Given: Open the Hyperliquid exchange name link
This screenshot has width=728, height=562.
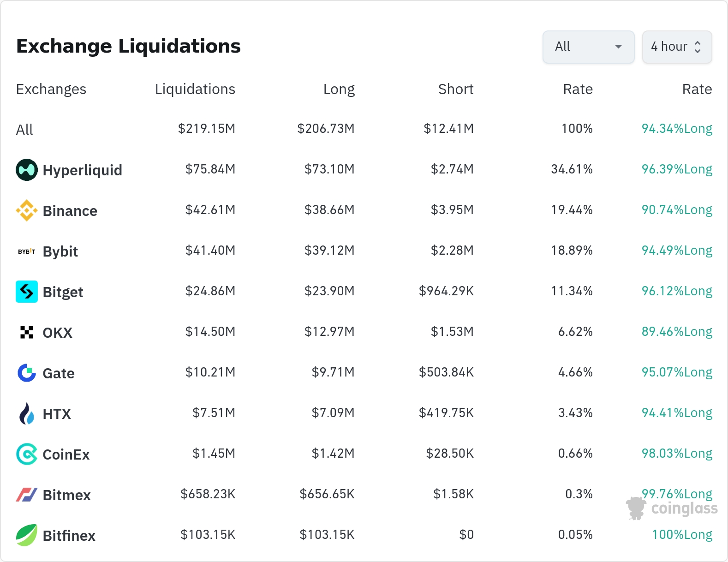Looking at the screenshot, I should (x=82, y=170).
